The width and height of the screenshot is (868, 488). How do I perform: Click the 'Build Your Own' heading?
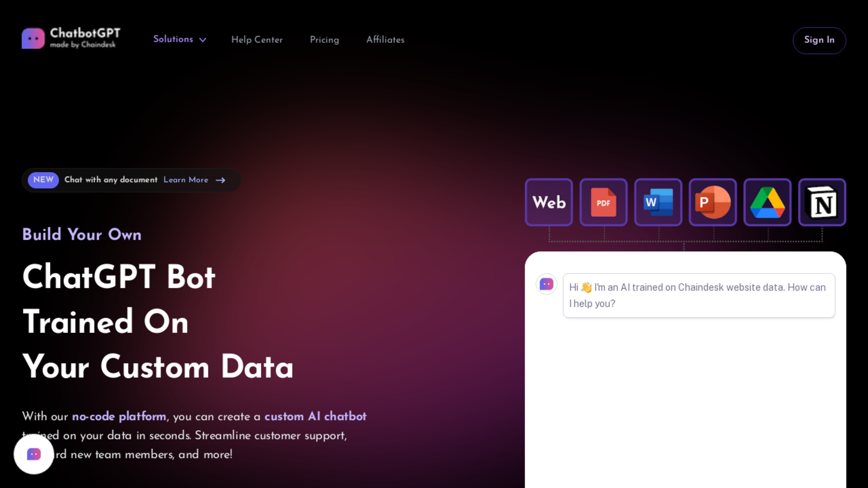point(82,235)
